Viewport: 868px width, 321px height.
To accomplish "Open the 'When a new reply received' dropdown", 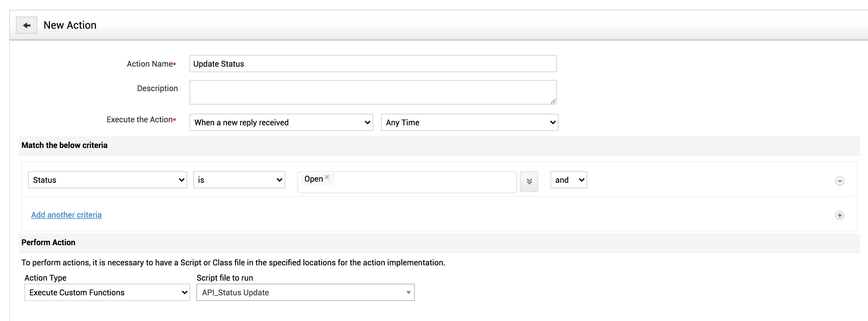I will 281,122.
